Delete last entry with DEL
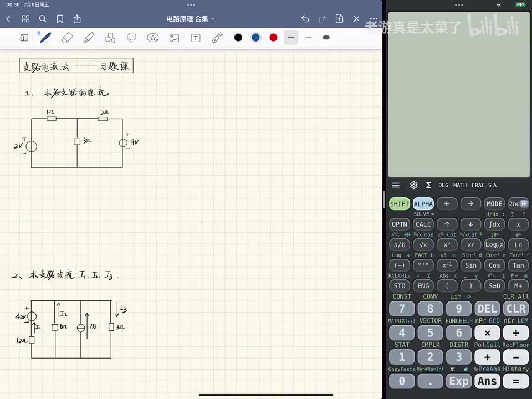This screenshot has height=399, width=532. pos(487,309)
